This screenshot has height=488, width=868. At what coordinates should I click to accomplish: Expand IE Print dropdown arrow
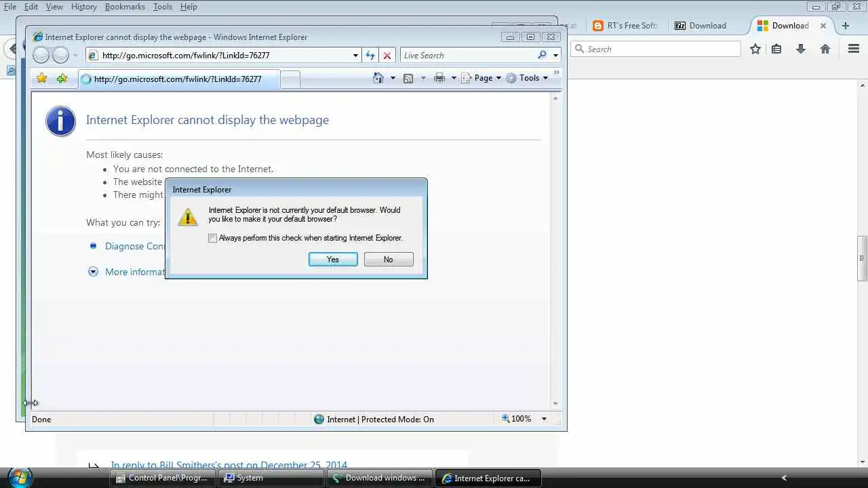(x=454, y=78)
